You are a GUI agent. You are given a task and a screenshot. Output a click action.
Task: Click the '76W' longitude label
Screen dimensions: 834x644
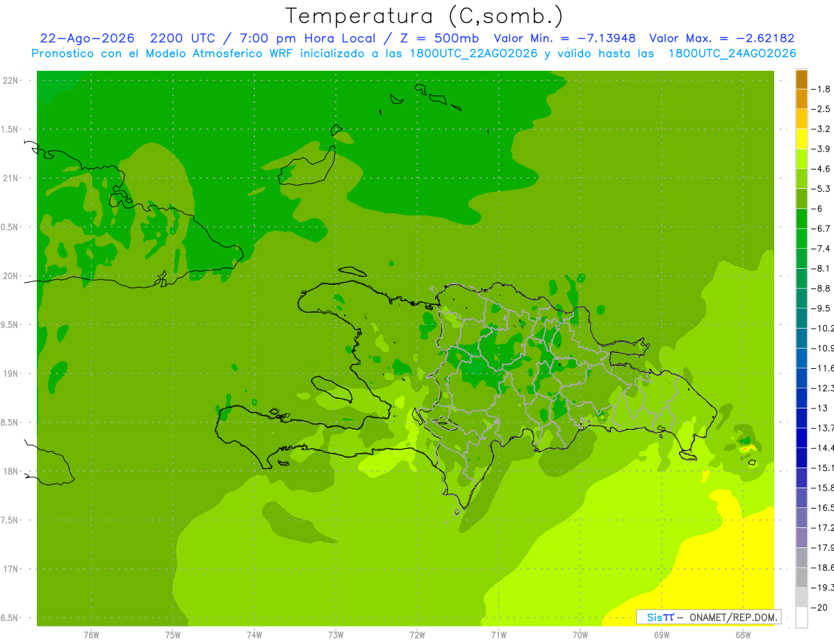pos(91,634)
